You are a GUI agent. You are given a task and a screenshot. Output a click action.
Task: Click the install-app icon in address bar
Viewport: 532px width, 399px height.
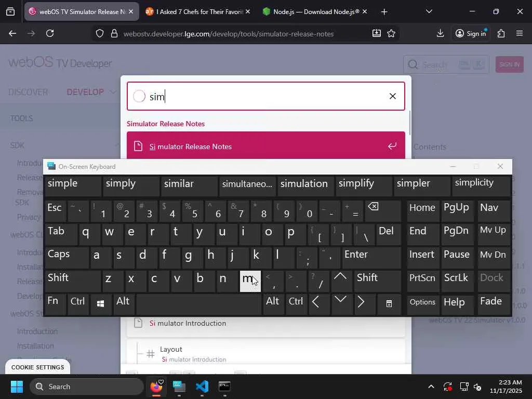pyautogui.click(x=376, y=33)
